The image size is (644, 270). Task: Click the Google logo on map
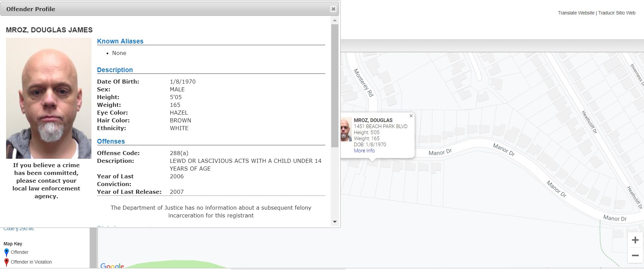(x=112, y=266)
